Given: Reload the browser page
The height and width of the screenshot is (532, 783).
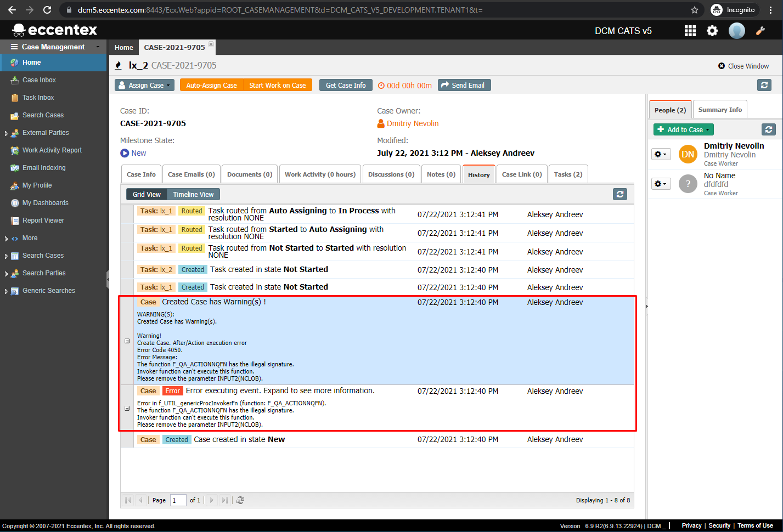Looking at the screenshot, I should (x=47, y=10).
